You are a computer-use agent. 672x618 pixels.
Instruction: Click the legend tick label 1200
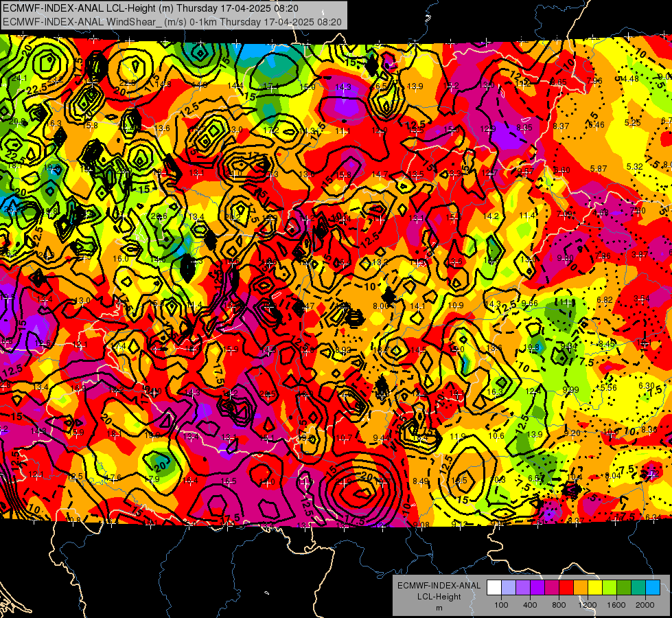pyautogui.click(x=588, y=605)
